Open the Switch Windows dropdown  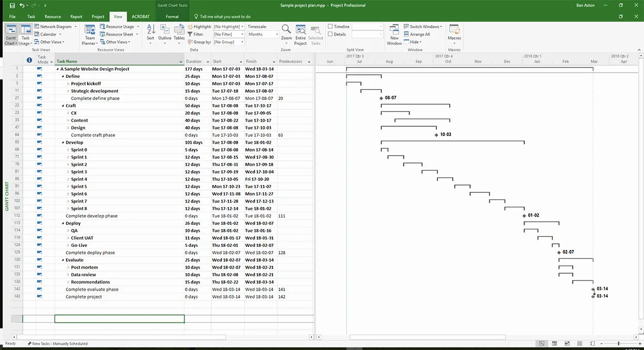coord(424,27)
